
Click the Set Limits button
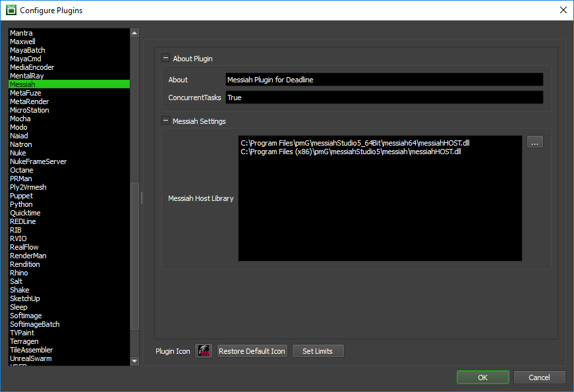318,351
